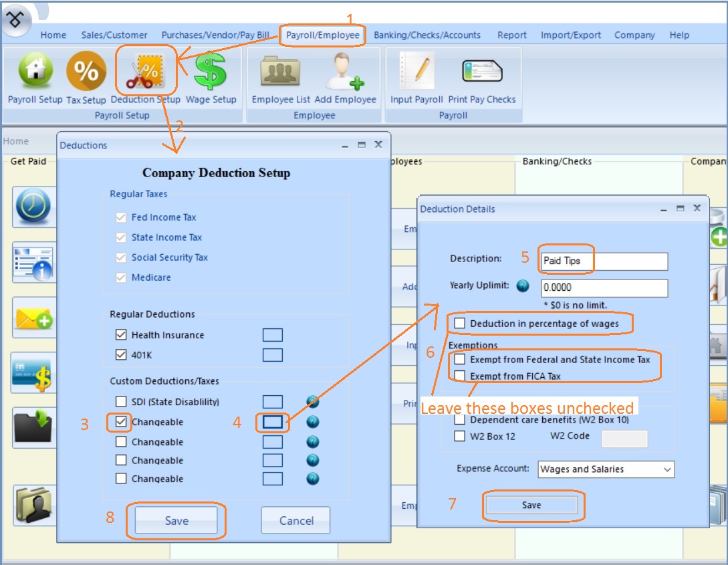Cancel the Company Deduction Setup
Screen dimensions: 728x565
tap(295, 521)
